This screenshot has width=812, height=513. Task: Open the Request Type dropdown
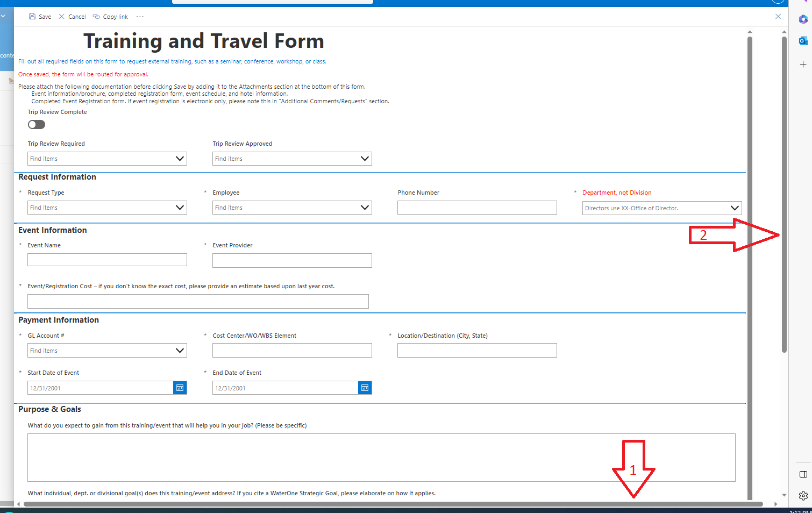tap(180, 208)
